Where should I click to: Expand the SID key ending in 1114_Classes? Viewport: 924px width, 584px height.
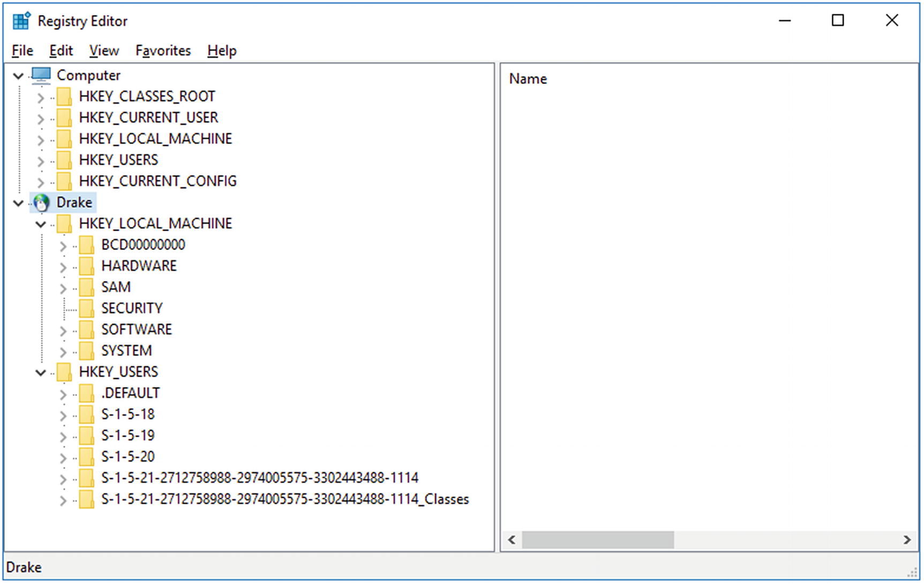63,500
